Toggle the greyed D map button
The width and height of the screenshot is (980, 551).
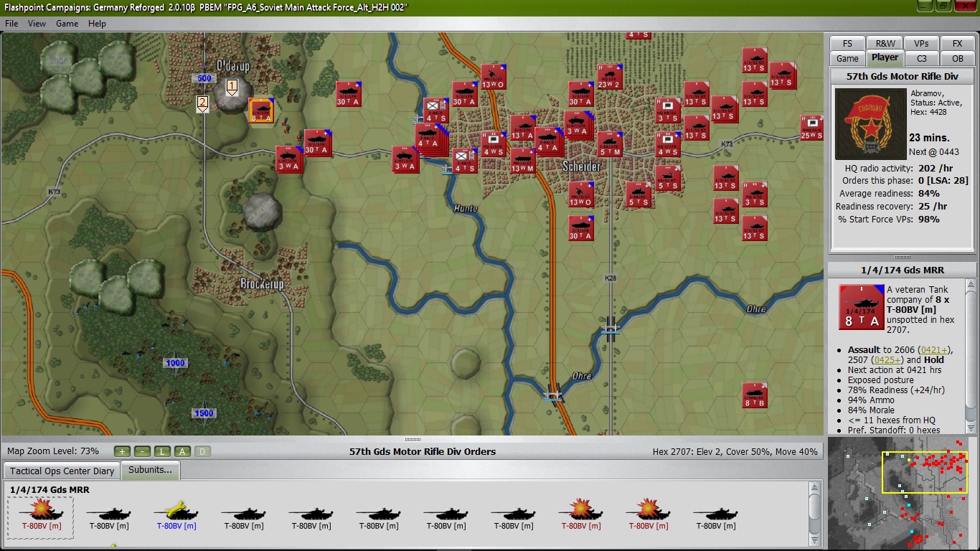pyautogui.click(x=203, y=451)
